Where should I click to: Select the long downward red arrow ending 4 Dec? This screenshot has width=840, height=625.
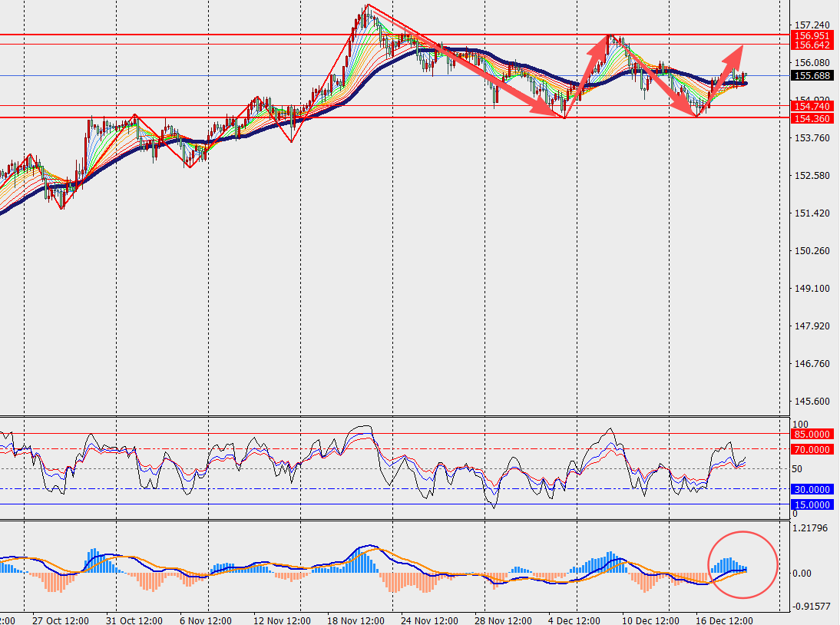(491, 79)
